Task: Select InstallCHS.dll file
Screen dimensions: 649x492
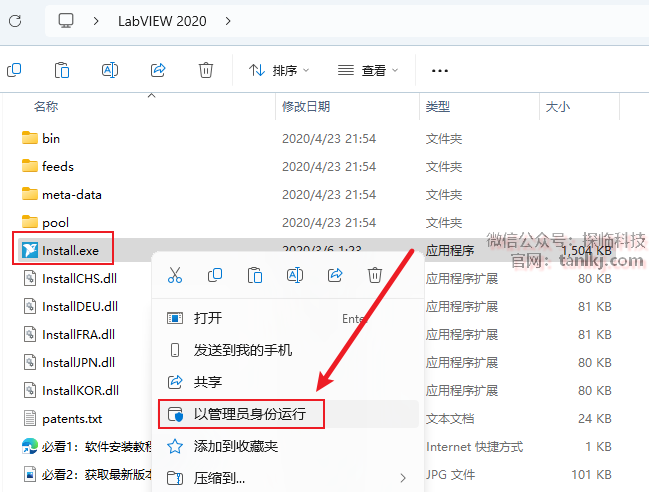Action: click(70, 278)
